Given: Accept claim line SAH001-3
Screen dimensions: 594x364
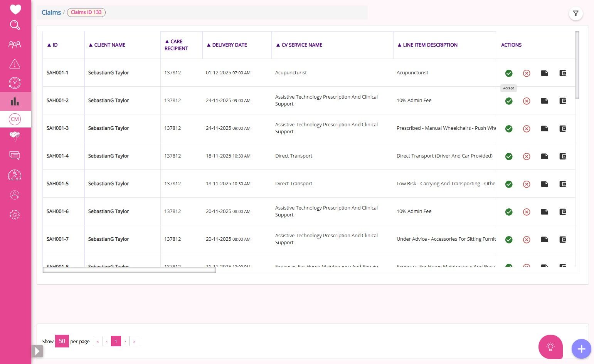Looking at the screenshot, I should click(509, 129).
